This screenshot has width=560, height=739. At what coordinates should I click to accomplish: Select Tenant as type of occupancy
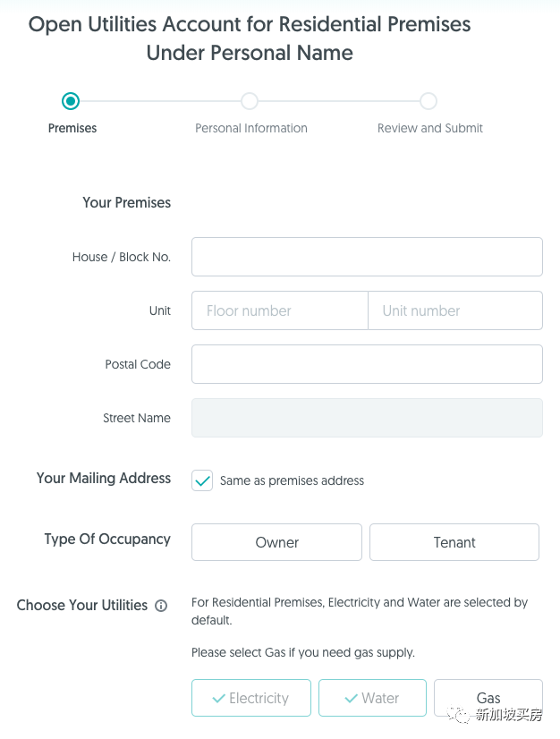(454, 542)
